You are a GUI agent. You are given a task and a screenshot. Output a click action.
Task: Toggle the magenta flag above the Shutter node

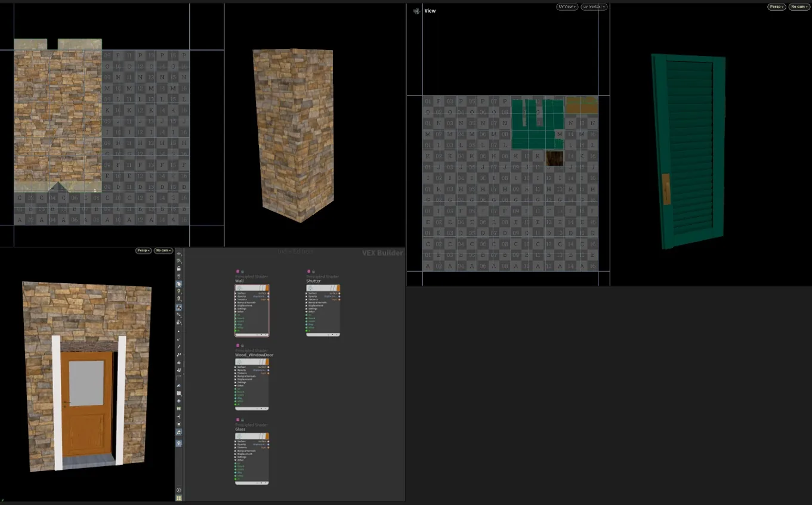click(309, 271)
